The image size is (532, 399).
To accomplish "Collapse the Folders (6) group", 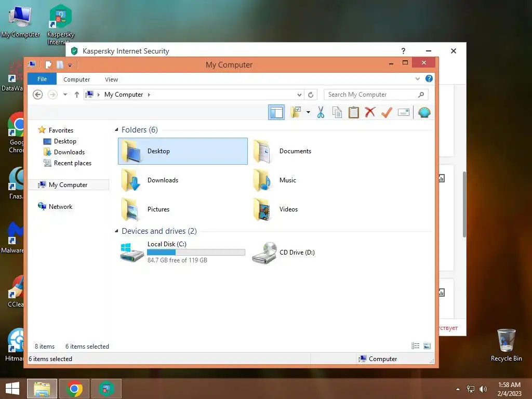I will click(116, 129).
